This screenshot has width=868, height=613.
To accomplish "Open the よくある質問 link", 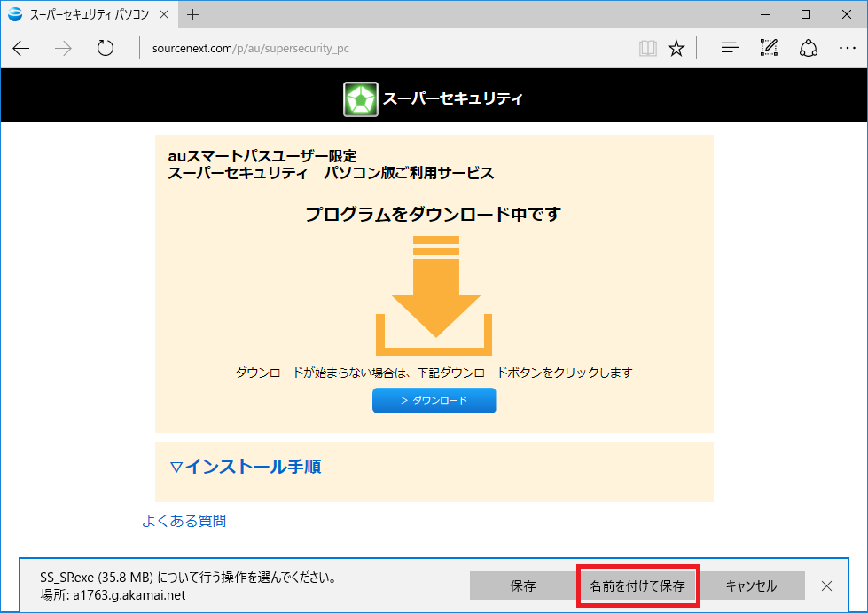I will 184,521.
